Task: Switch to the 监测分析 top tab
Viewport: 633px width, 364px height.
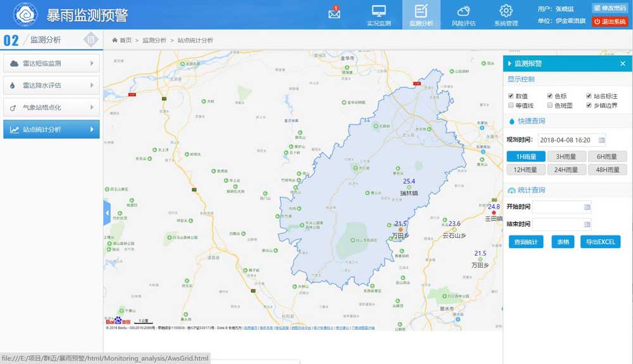Action: click(x=421, y=15)
